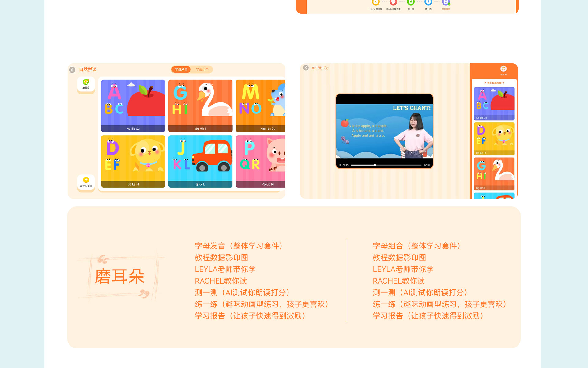Click the 更多有趣视频 header label
Image resolution: width=588 pixels, height=368 pixels.
coord(494,83)
